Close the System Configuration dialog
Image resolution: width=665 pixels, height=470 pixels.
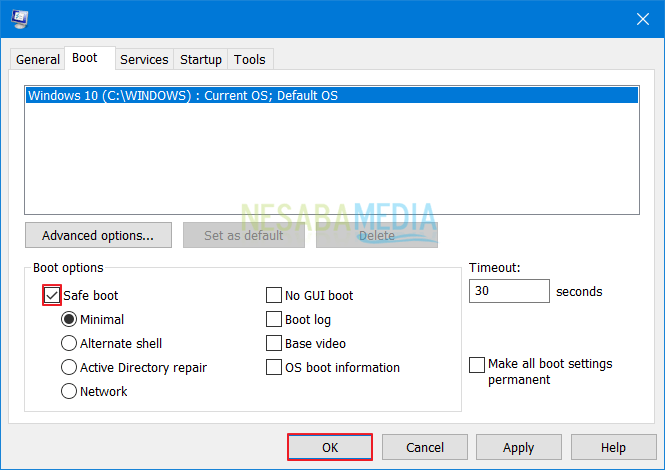(641, 19)
